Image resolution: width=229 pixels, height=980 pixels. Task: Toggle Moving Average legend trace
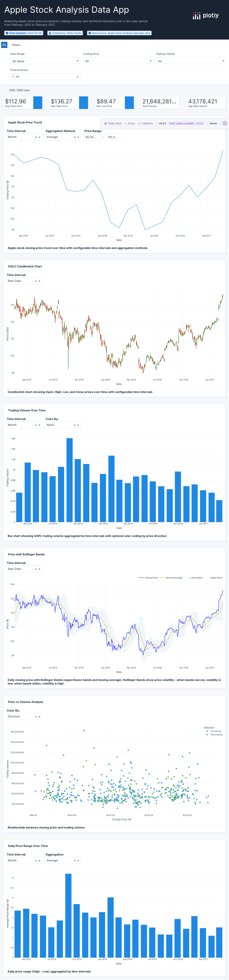[171, 578]
